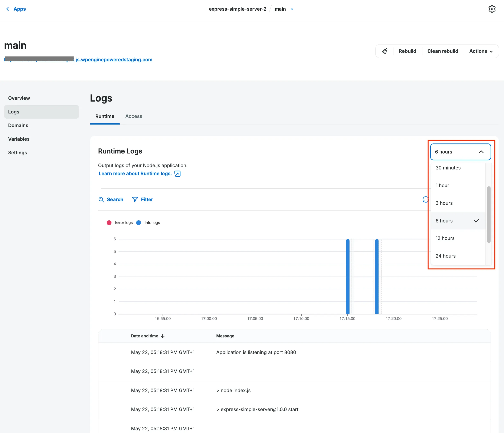504x433 pixels.
Task: Click the Filter funnel icon
Action: coord(135,199)
